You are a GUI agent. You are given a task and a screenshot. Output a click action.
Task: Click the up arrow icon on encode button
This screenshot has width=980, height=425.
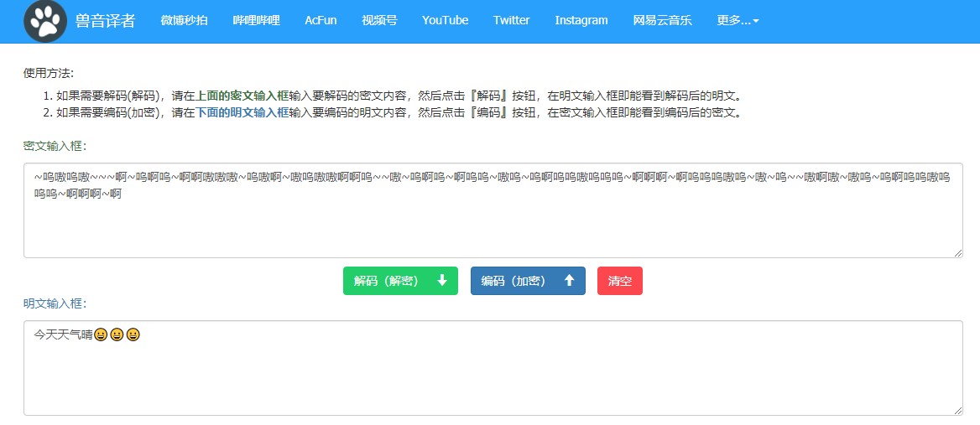click(569, 281)
